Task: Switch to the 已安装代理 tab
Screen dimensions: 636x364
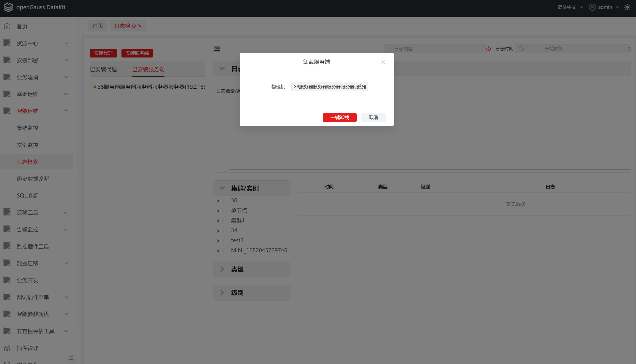Action: (x=103, y=69)
